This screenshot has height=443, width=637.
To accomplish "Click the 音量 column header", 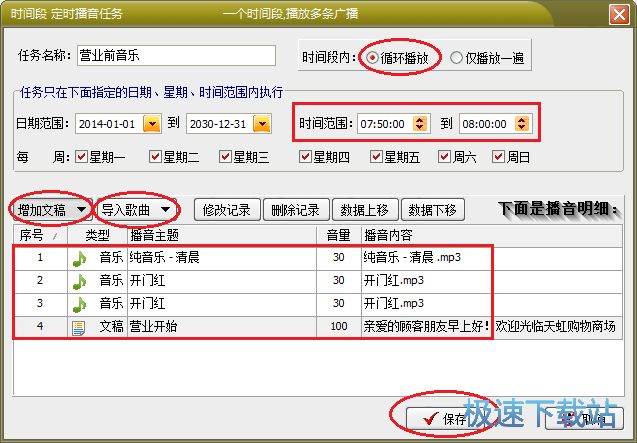I will 339,235.
